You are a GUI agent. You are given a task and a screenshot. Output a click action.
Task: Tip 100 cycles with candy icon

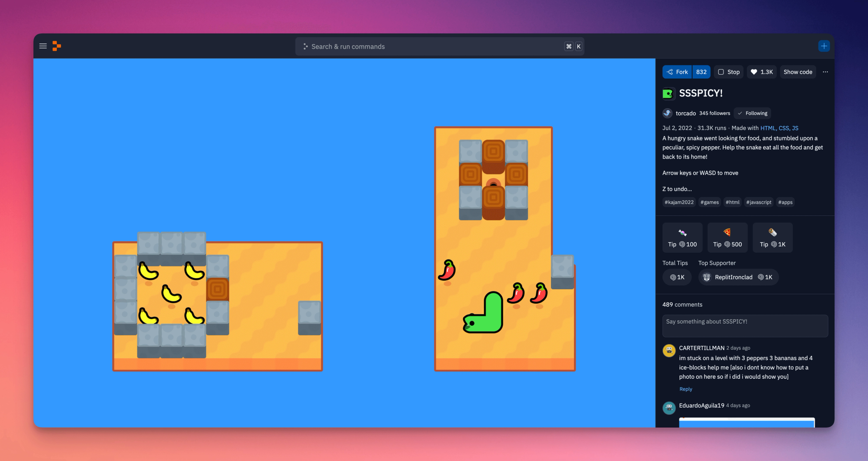click(x=682, y=238)
